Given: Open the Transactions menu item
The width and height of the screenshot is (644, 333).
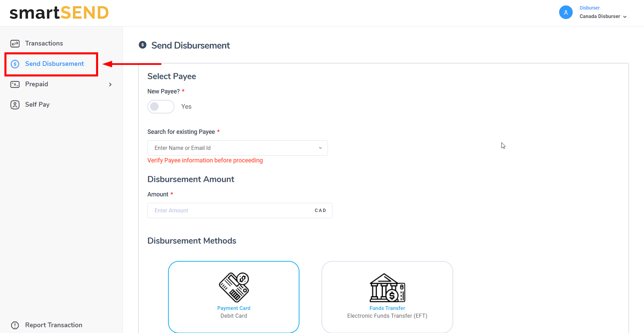Looking at the screenshot, I should (44, 43).
